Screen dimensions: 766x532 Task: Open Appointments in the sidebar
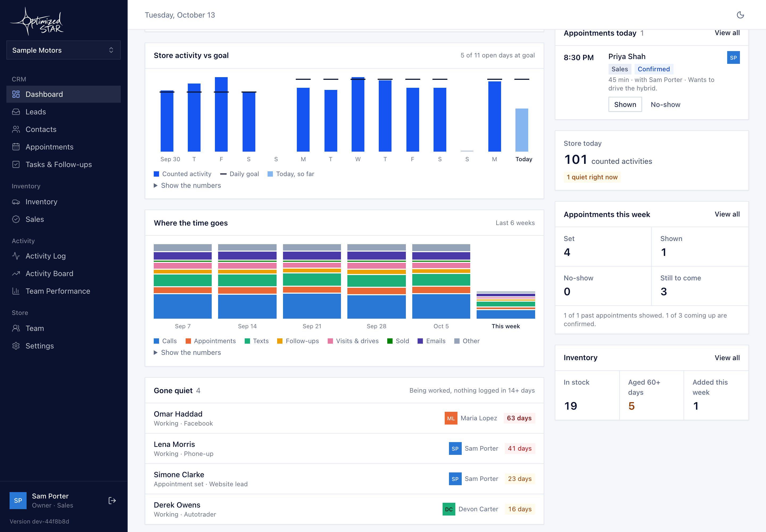63,147
